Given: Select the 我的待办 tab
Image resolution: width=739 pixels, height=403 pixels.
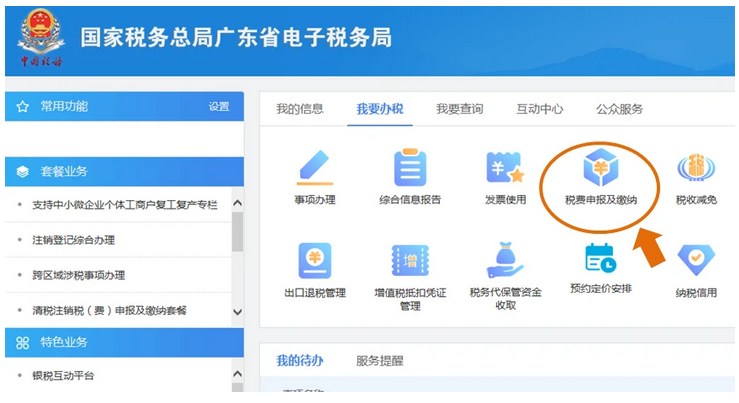Looking at the screenshot, I should 300,361.
